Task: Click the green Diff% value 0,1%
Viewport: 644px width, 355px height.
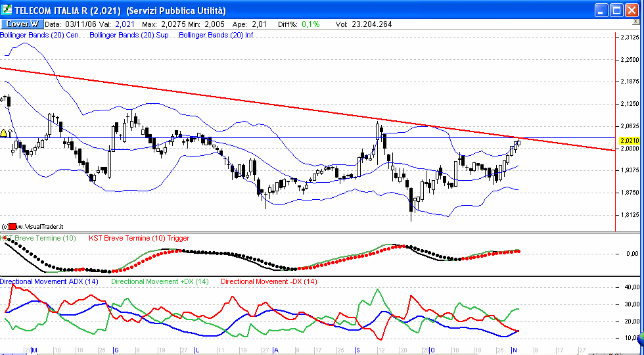Action: pos(310,24)
